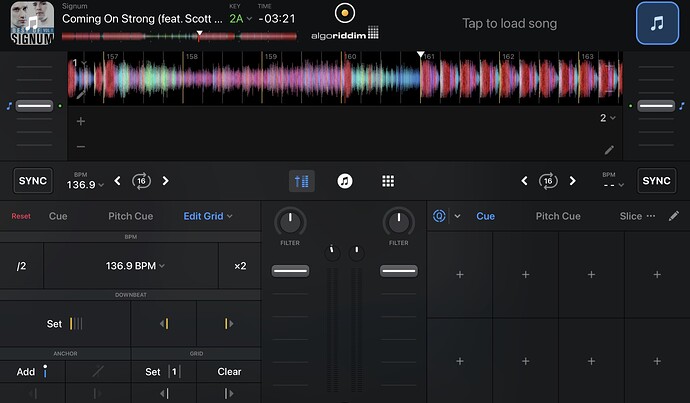
Task: Switch to left deck Cue tab
Action: click(58, 216)
